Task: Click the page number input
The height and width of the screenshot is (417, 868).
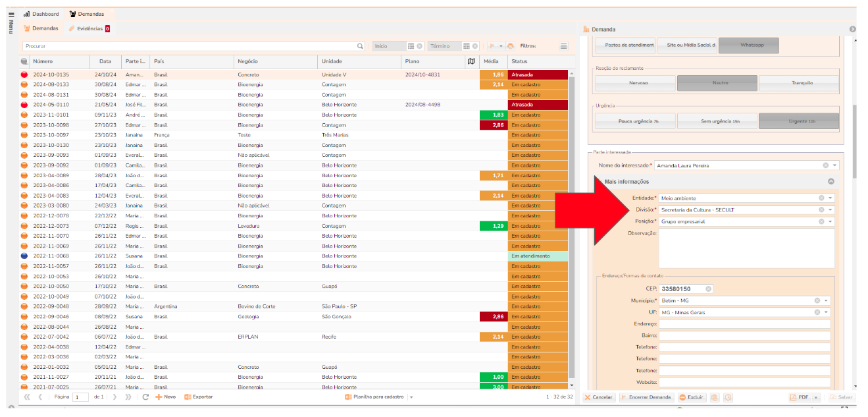Action: [80, 397]
